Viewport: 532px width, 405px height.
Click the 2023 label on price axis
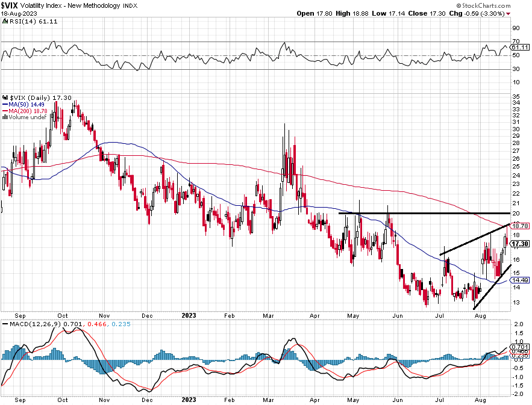click(x=189, y=315)
